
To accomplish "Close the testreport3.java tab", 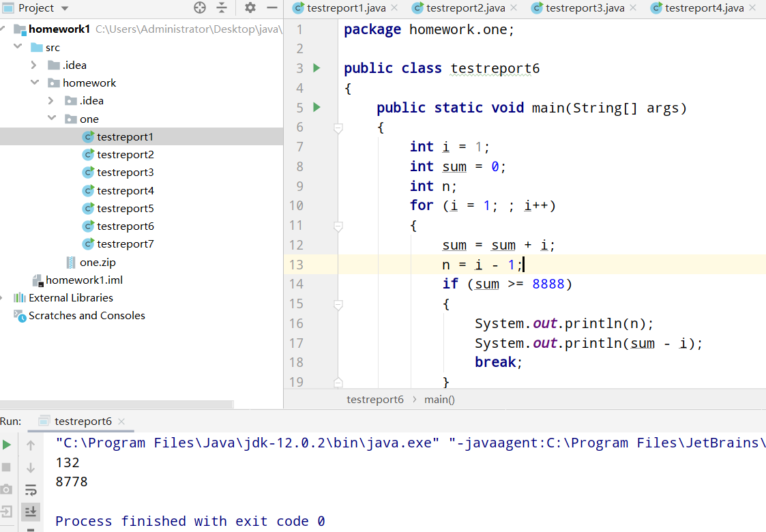I will point(633,8).
